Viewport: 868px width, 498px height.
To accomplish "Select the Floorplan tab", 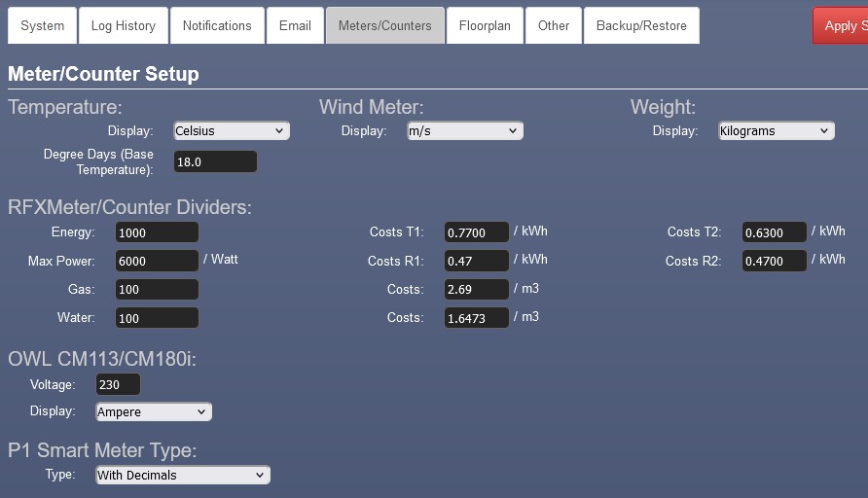I will pos(485,25).
